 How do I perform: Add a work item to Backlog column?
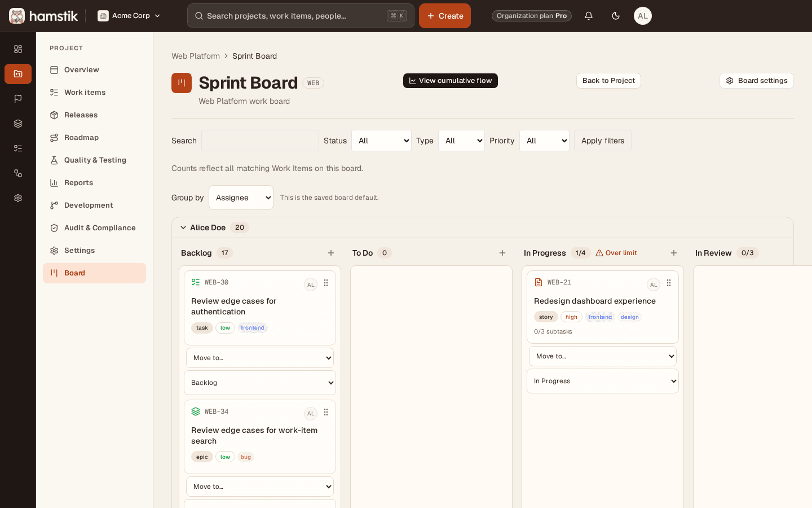point(331,253)
